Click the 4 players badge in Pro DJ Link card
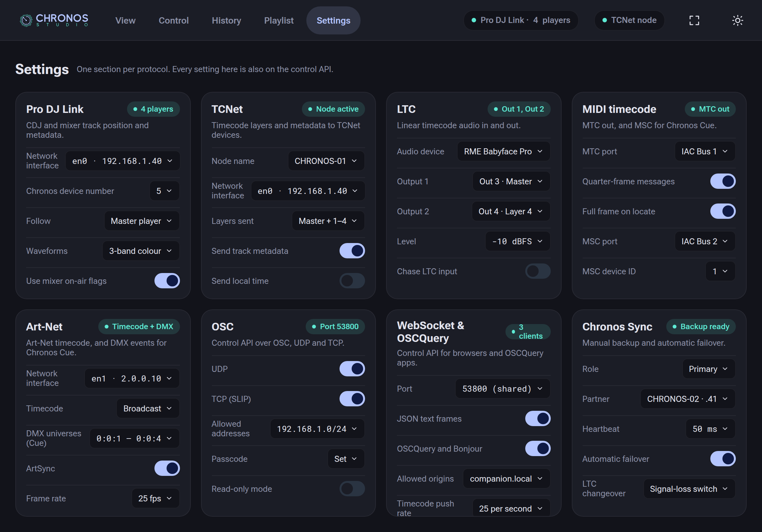 [153, 109]
